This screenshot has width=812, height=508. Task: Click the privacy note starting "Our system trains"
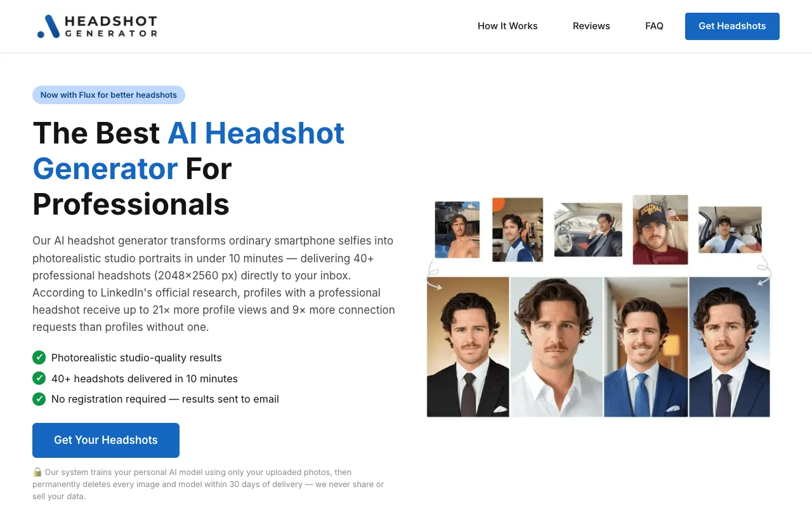click(x=209, y=484)
